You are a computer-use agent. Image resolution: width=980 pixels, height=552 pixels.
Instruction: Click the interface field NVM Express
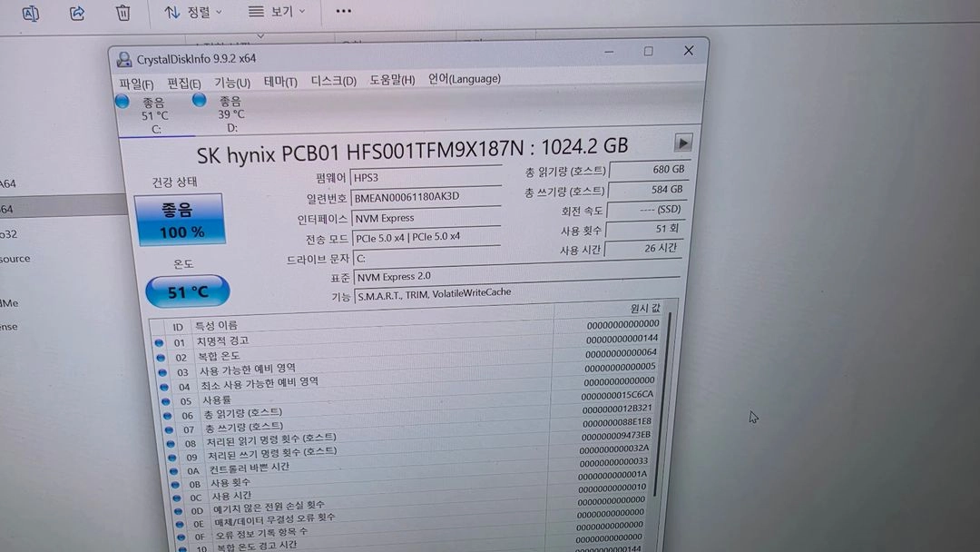(426, 218)
